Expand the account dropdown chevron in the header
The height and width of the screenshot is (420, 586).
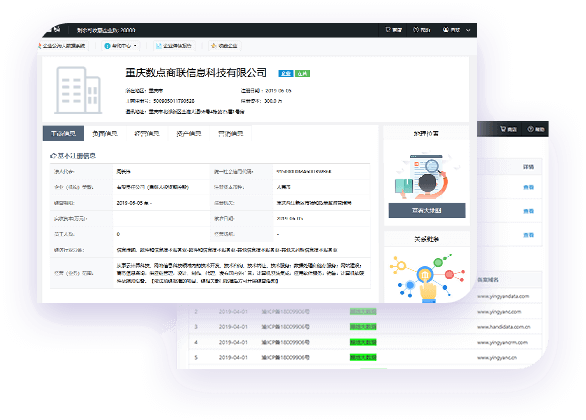tap(468, 30)
